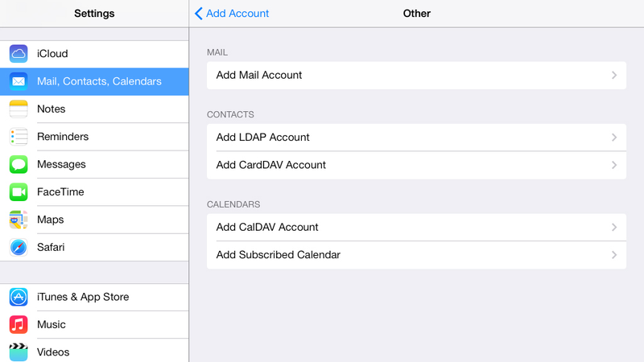Open Videos settings label
The image size is (644, 362).
point(53,352)
